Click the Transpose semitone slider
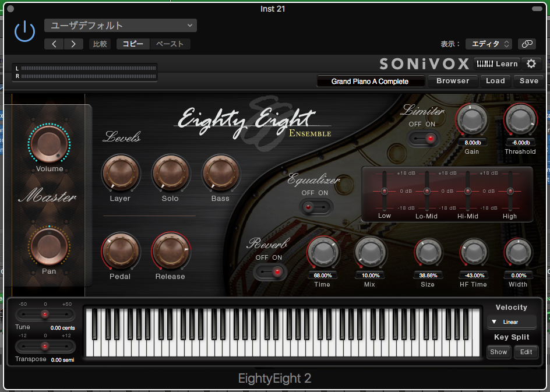550x392 pixels. (45, 347)
